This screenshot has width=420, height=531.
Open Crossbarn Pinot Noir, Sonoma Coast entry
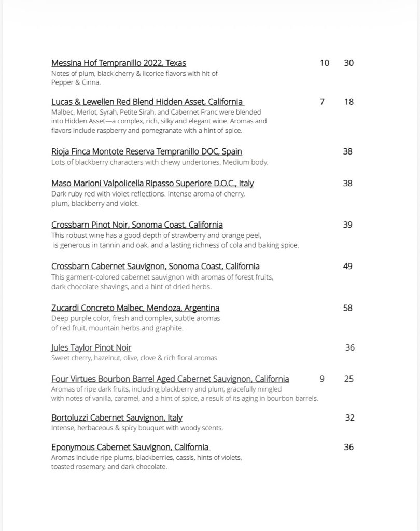pyautogui.click(x=137, y=225)
